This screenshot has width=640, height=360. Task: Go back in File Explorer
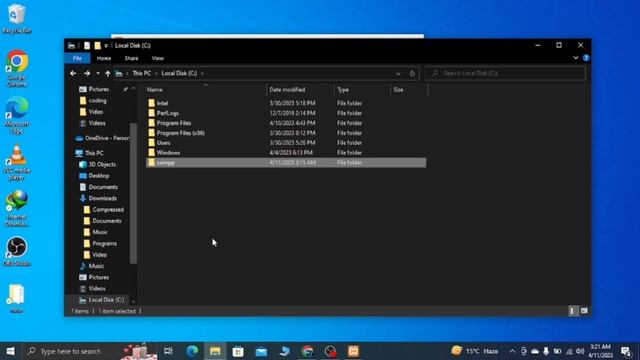(73, 73)
